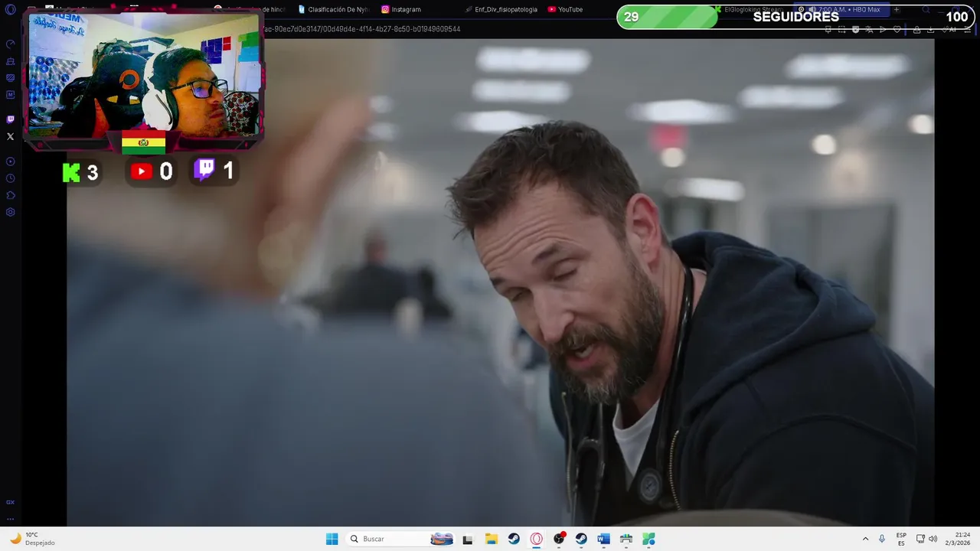
Task: Click the heart bookmark icon in address bar
Action: 897,29
